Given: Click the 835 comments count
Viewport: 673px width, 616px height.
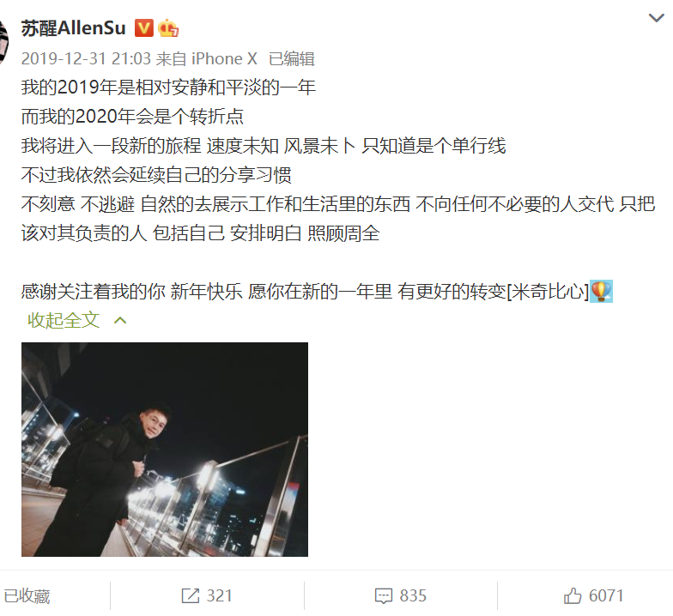Looking at the screenshot, I should tap(413, 595).
